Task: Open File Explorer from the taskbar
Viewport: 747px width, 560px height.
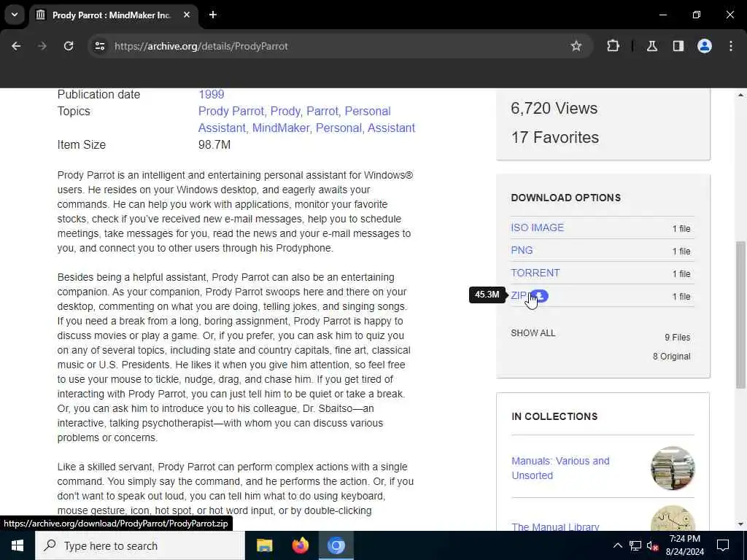Action: click(x=264, y=545)
